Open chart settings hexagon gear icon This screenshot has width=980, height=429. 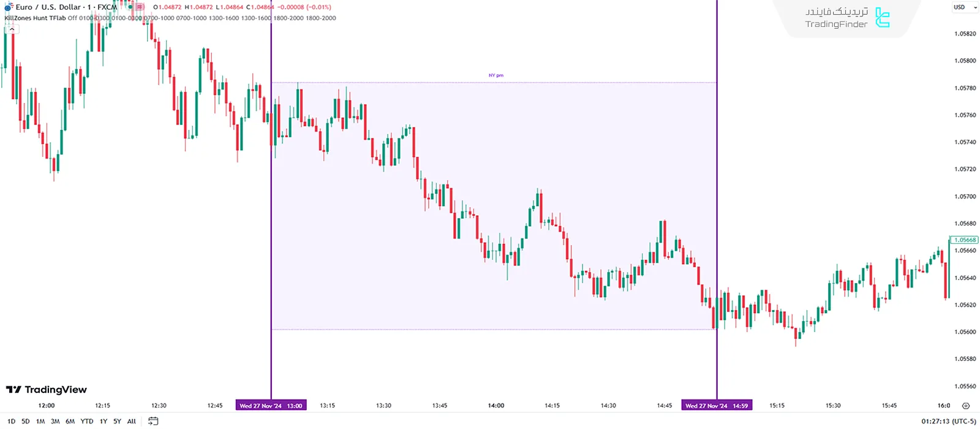[x=966, y=406]
